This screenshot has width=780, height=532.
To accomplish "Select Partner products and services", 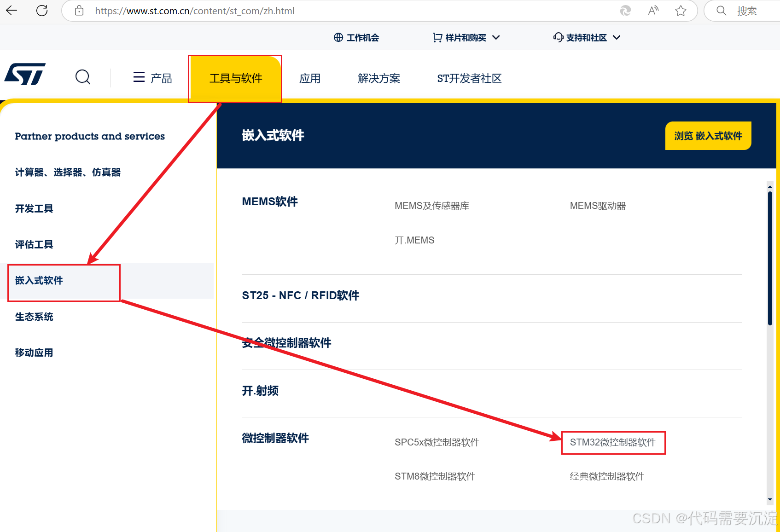I will click(90, 136).
